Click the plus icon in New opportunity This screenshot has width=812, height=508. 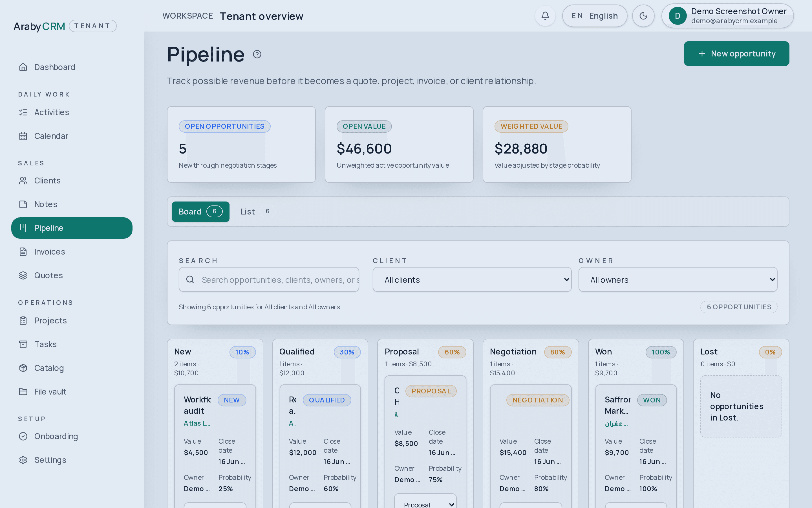pyautogui.click(x=701, y=54)
